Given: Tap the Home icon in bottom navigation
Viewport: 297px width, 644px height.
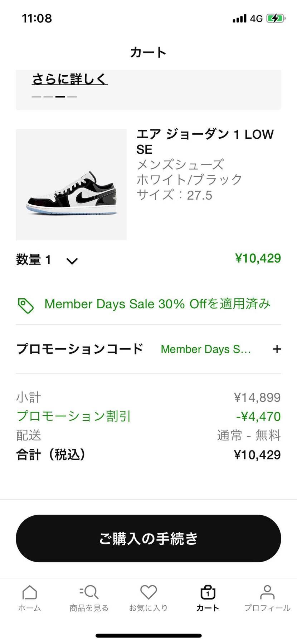Looking at the screenshot, I should pos(29,592).
